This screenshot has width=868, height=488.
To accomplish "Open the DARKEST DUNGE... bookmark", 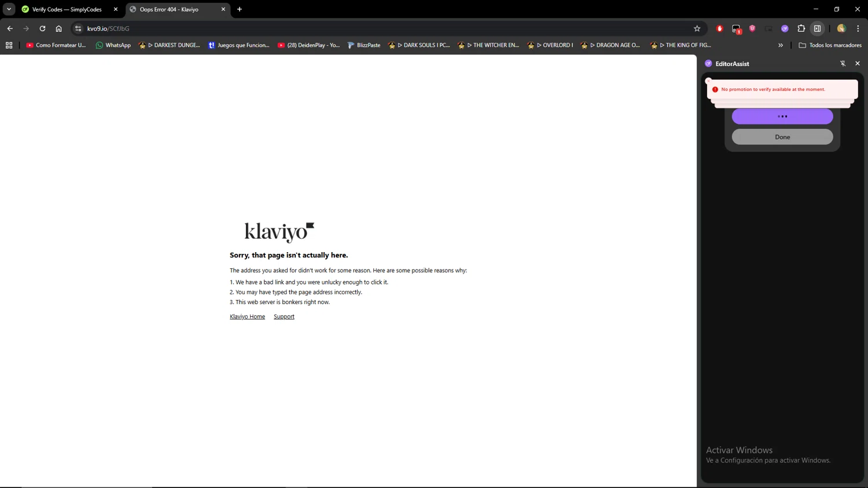I will [x=169, y=45].
